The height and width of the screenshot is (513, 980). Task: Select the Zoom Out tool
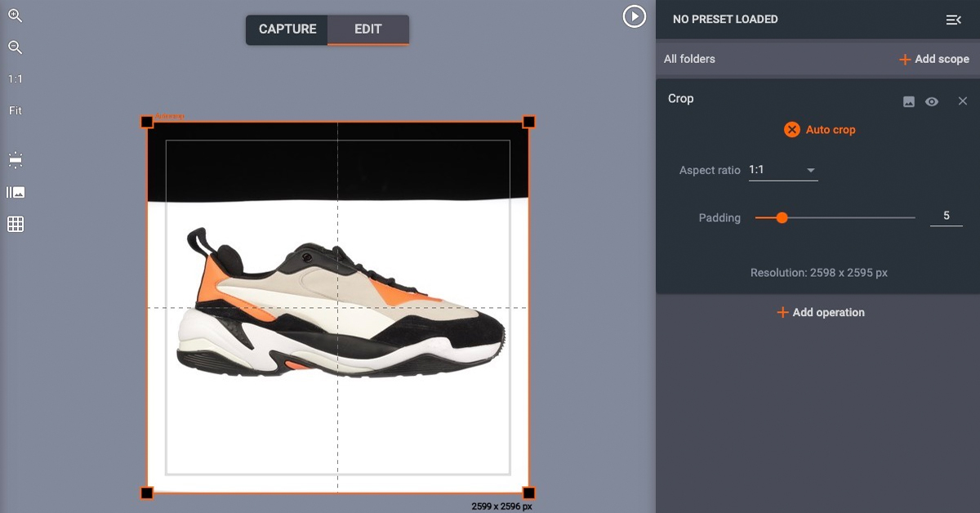[15, 47]
